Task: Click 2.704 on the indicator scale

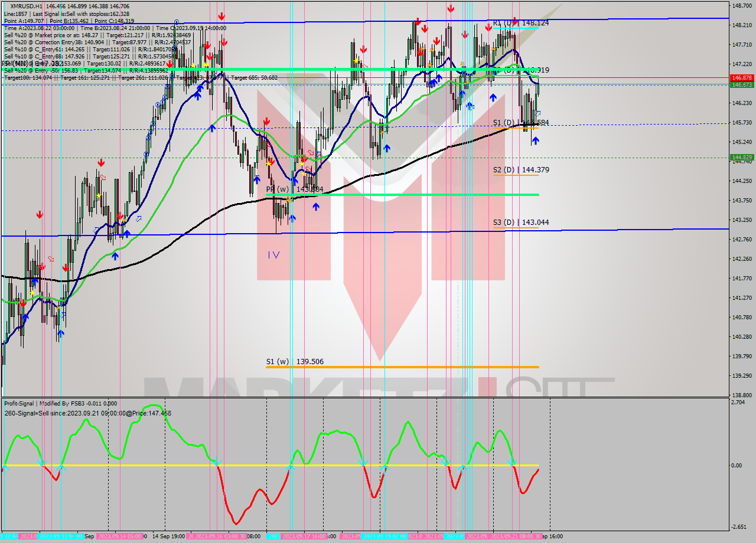Action: coord(739,403)
